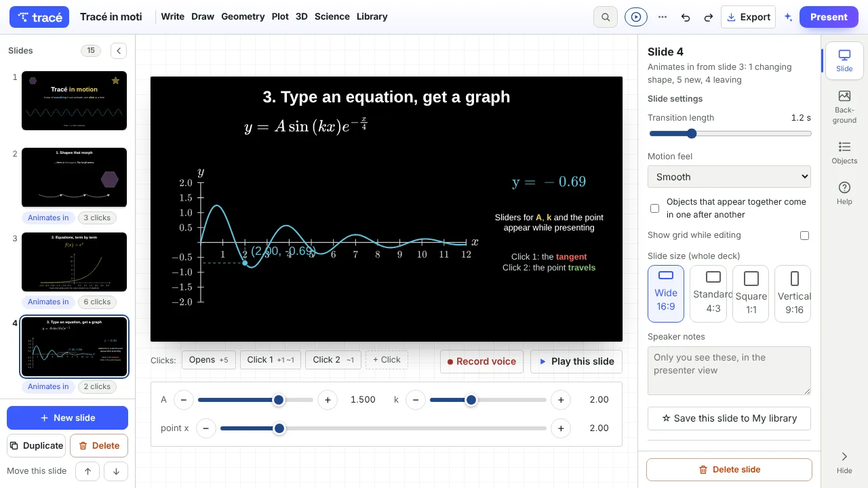This screenshot has height=488, width=868.
Task: Move this slide down
Action: click(116, 471)
